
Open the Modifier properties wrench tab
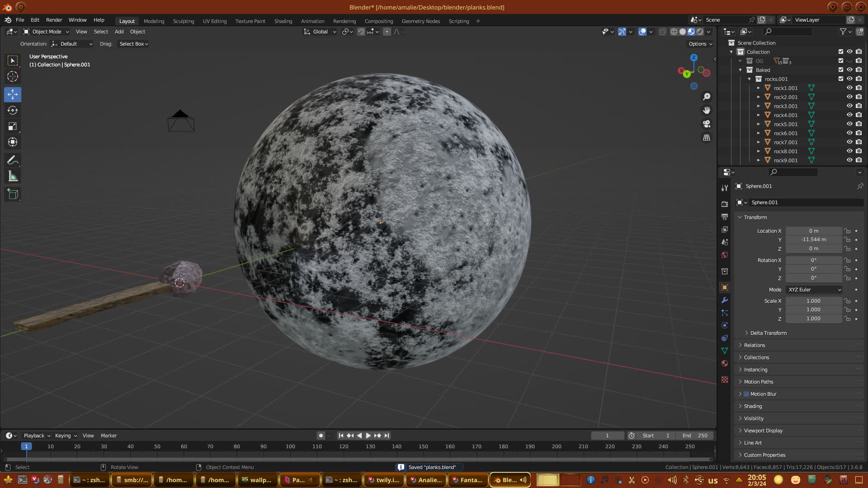coord(725,300)
